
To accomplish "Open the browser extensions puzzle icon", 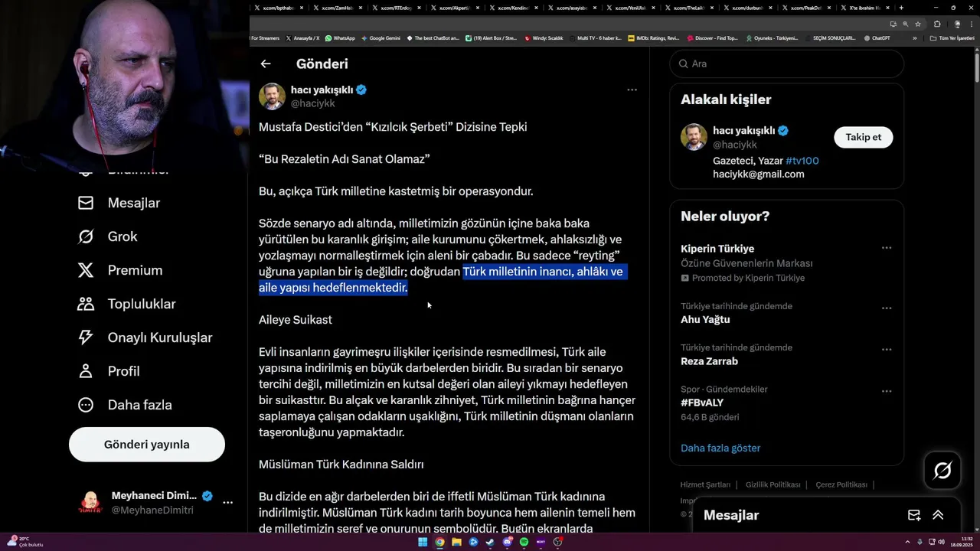I will 937,24.
